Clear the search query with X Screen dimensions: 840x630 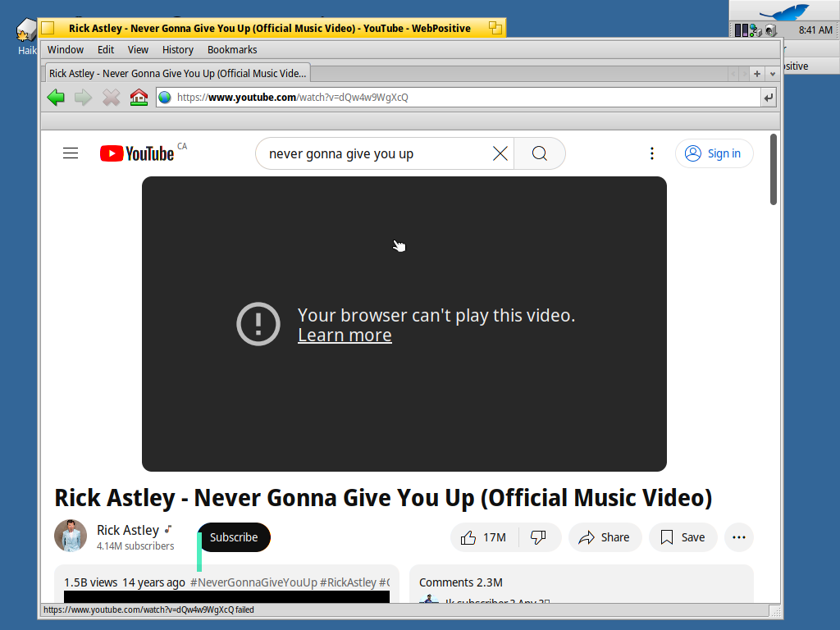click(500, 153)
